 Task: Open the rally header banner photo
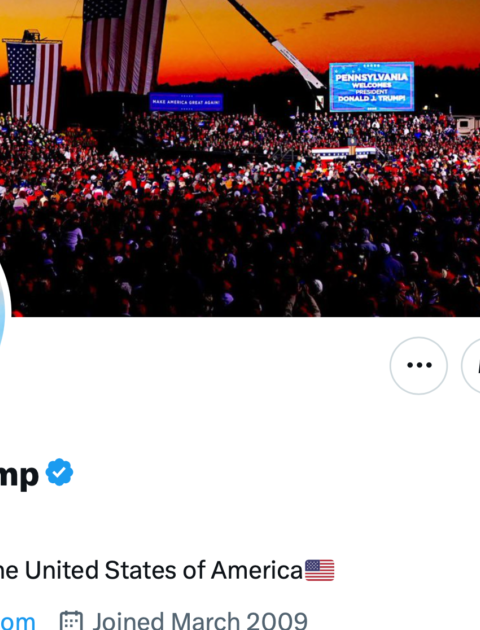pyautogui.click(x=240, y=158)
